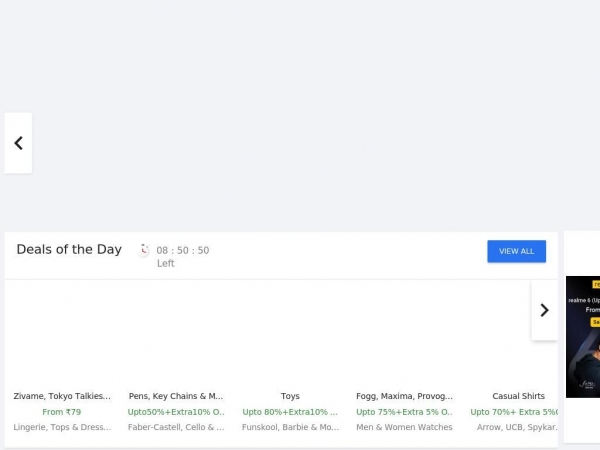
Task: Click the 'Upto50%+Extra10%' offer text
Action: (x=176, y=412)
